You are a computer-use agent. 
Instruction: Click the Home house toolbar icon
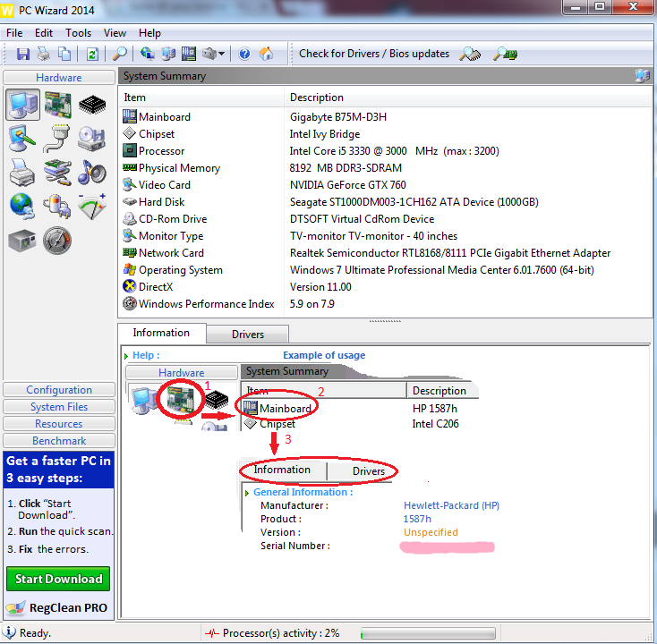pyautogui.click(x=266, y=54)
